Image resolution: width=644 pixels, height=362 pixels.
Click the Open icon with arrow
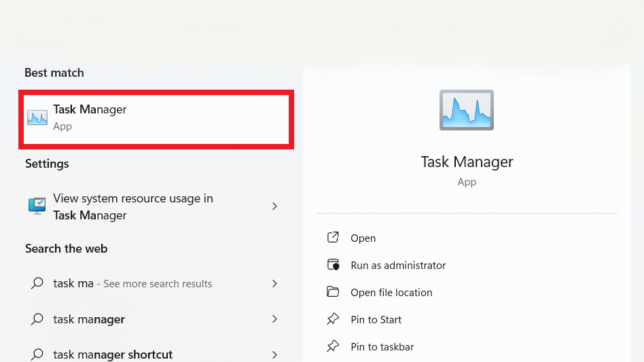333,237
